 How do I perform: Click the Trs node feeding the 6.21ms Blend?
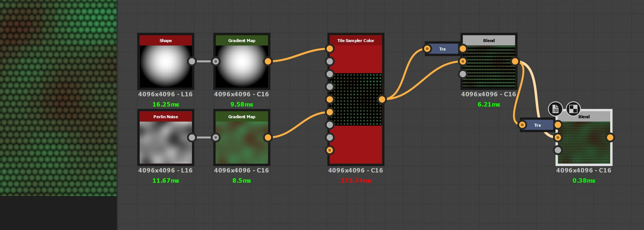pos(443,49)
